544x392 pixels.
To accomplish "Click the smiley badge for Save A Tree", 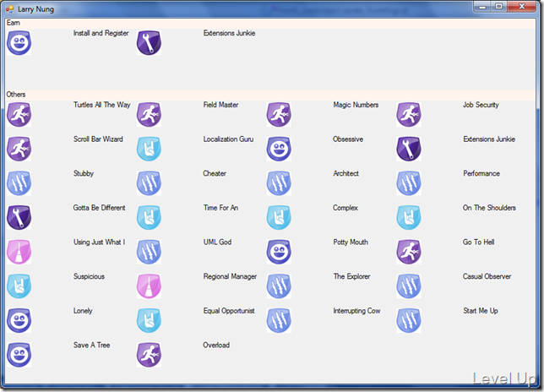I will (19, 355).
